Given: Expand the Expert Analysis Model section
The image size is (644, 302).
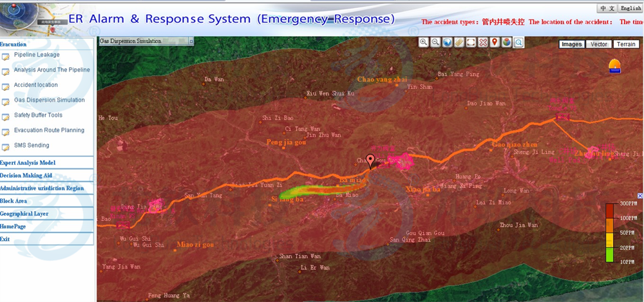Looking at the screenshot, I should click(x=28, y=163).
